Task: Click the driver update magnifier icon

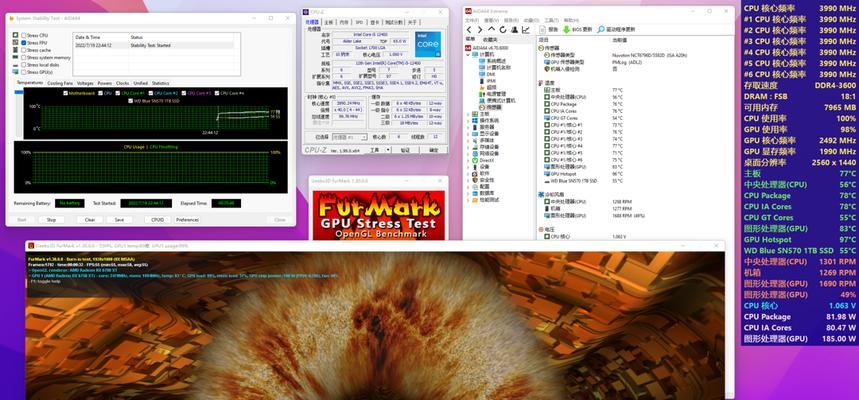Action: point(601,30)
